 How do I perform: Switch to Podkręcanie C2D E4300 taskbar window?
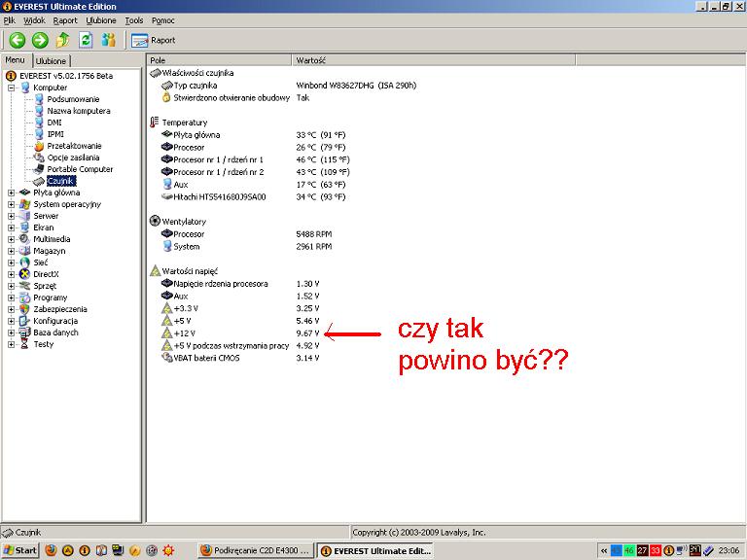tap(256, 550)
